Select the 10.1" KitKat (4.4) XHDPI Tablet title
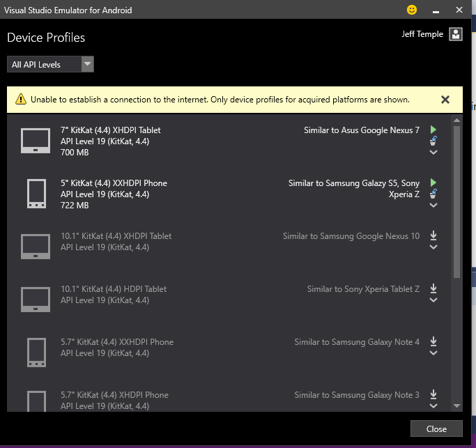The image size is (476, 448). [x=116, y=236]
